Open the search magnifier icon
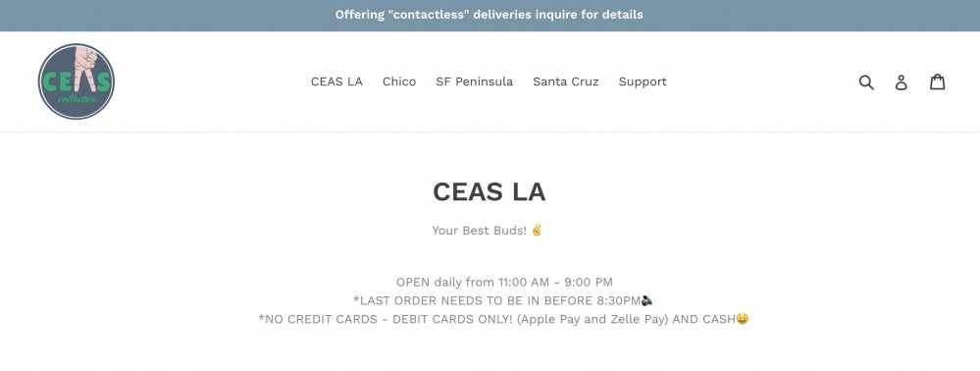 (865, 82)
